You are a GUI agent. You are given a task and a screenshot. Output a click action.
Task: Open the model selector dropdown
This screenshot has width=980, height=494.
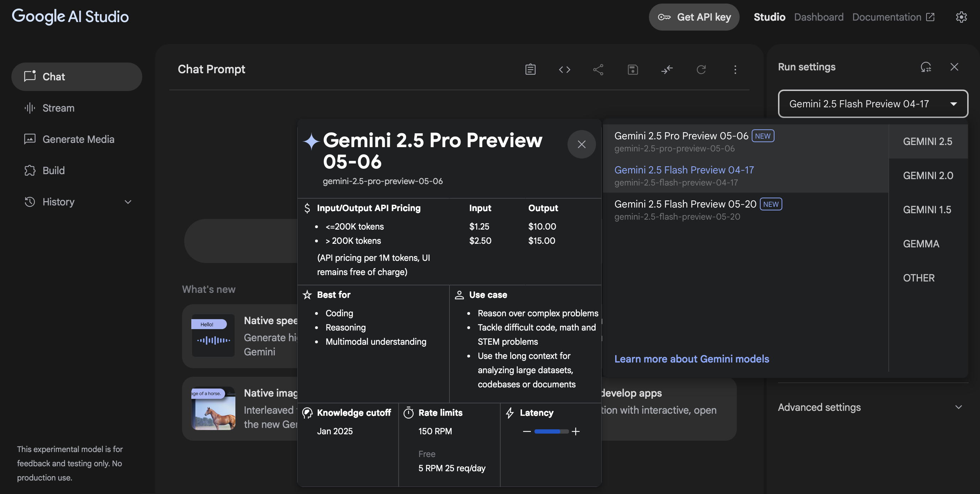point(873,104)
